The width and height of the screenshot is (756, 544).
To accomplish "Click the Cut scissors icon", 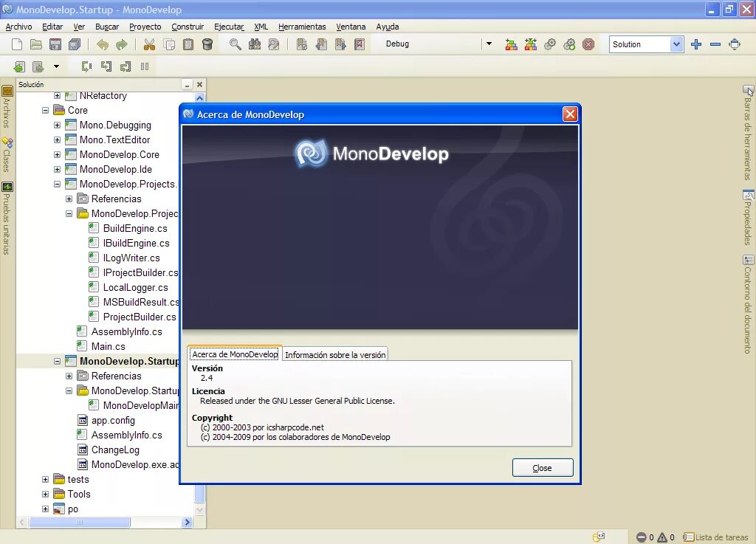I will coord(149,44).
